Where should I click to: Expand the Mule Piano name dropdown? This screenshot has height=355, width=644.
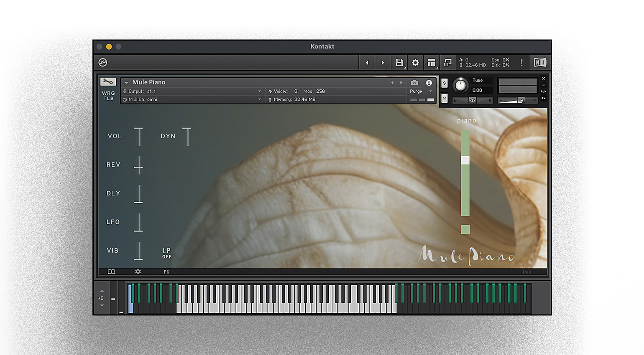[126, 83]
